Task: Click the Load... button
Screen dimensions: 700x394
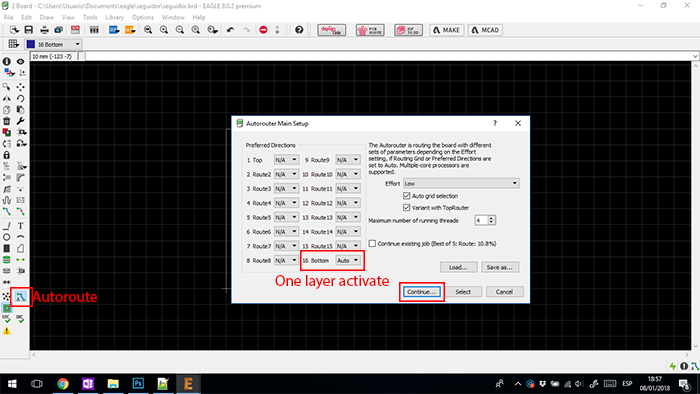Action: click(458, 267)
